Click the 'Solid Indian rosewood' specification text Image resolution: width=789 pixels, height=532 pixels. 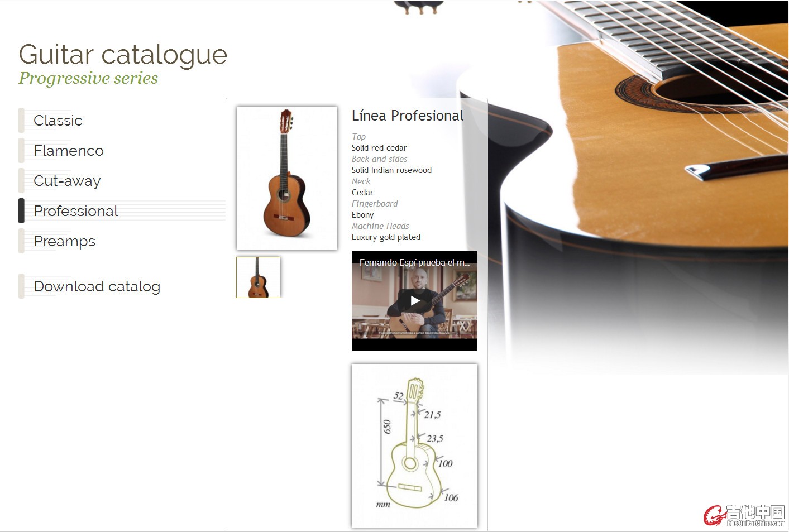[391, 170]
